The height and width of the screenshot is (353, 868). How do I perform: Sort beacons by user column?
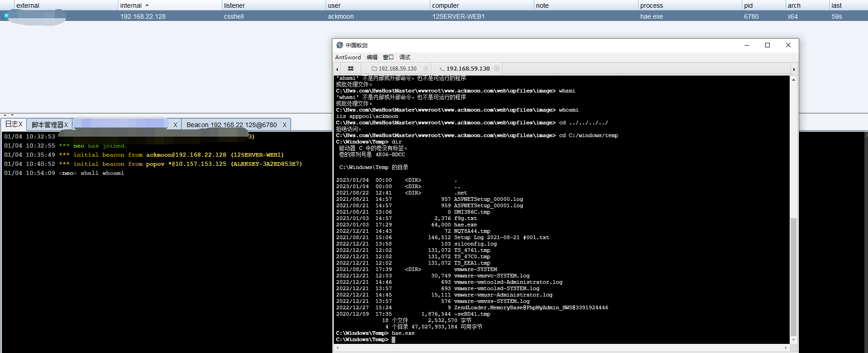[378, 5]
